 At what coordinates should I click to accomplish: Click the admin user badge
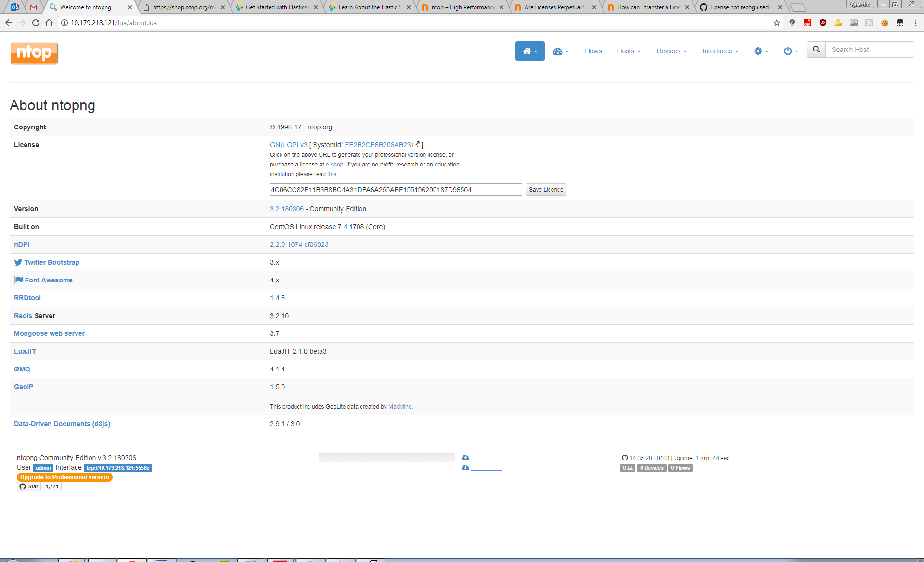(x=42, y=468)
